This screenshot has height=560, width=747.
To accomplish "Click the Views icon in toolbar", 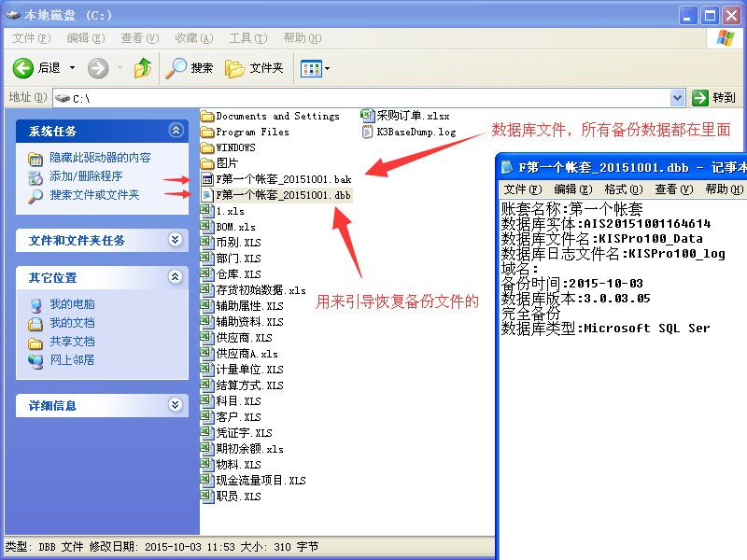I will [311, 68].
